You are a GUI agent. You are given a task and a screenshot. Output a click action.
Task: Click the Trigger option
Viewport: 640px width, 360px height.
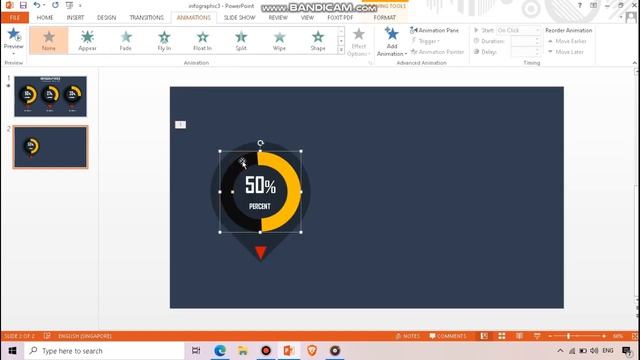(x=425, y=41)
